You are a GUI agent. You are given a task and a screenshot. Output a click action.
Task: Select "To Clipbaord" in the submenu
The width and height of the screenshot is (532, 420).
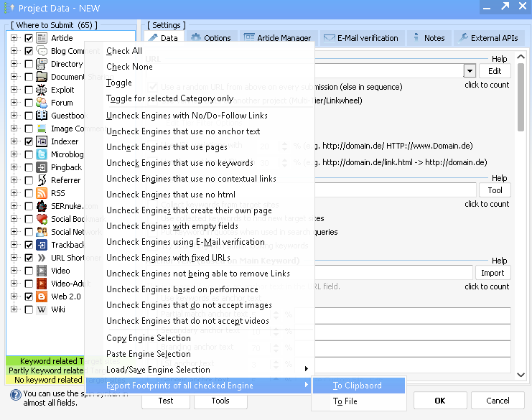(358, 386)
